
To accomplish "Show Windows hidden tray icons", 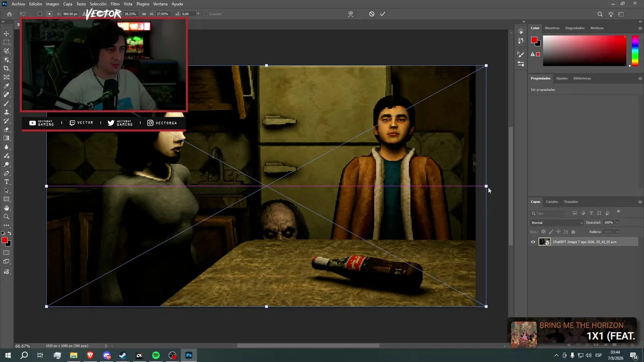I will [x=556, y=355].
